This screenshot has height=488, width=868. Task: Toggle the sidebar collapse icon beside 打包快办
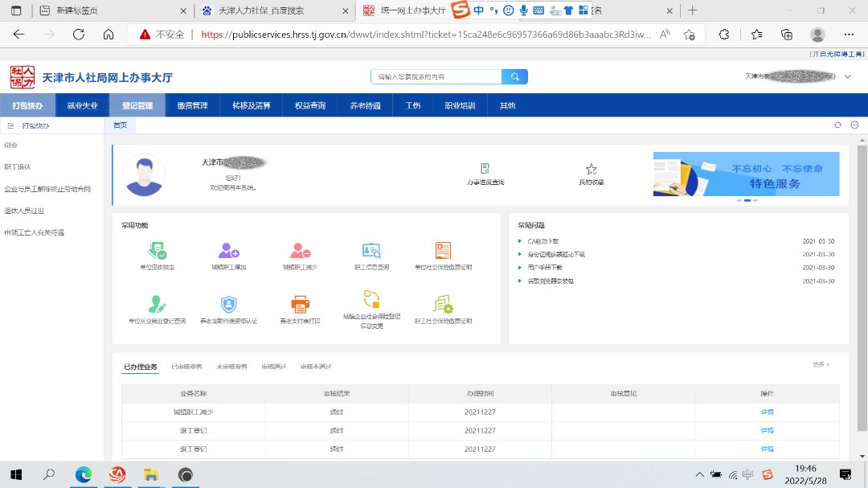coord(10,126)
